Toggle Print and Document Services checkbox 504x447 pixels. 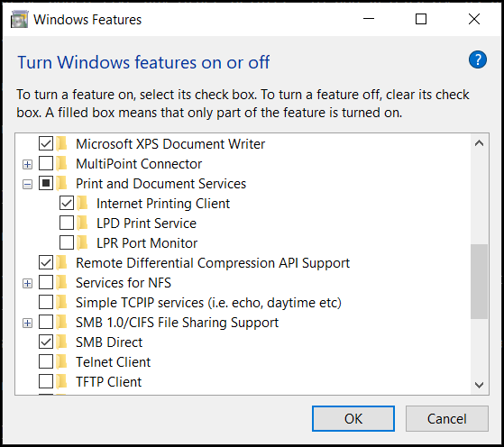click(x=46, y=184)
